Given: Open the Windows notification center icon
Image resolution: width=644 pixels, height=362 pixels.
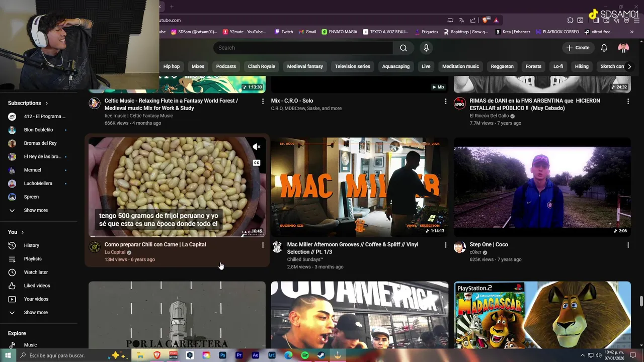Looking at the screenshot, I should 633,355.
